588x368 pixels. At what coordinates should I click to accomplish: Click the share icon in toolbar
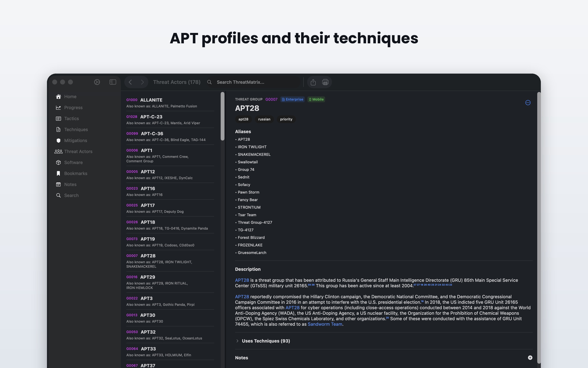click(x=313, y=82)
